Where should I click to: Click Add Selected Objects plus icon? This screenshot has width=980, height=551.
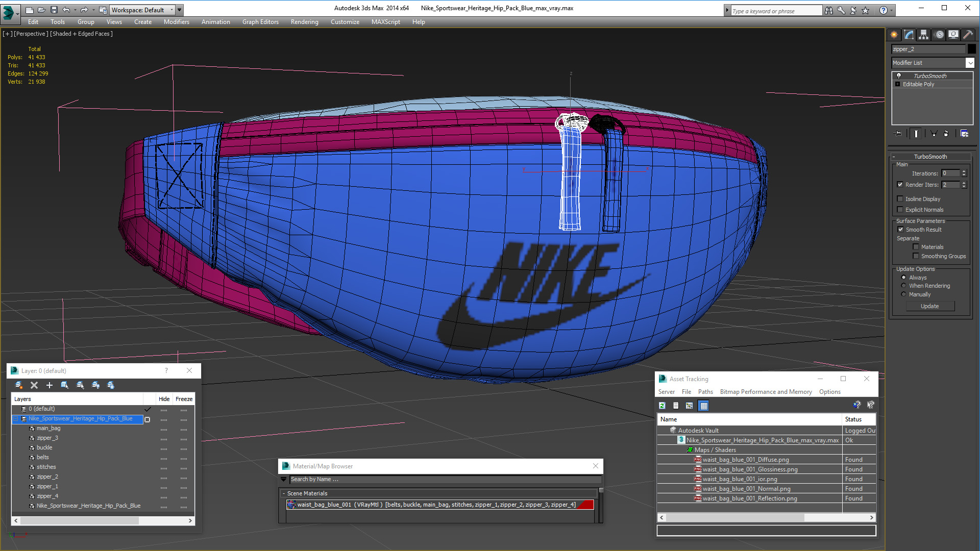50,385
